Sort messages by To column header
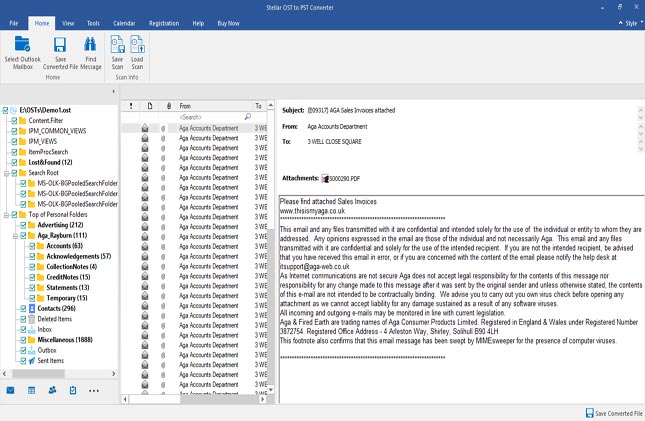Screen dimensions: 645x421 (x=259, y=106)
